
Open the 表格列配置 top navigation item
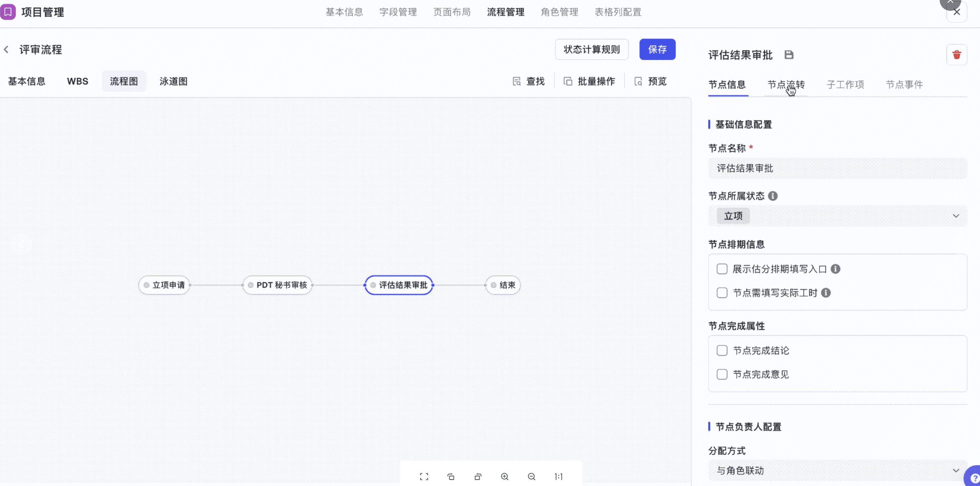pos(618,12)
